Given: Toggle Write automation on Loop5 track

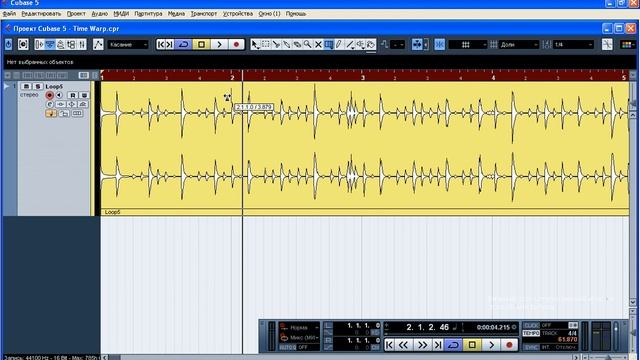Looking at the screenshot, I should coord(84,95).
